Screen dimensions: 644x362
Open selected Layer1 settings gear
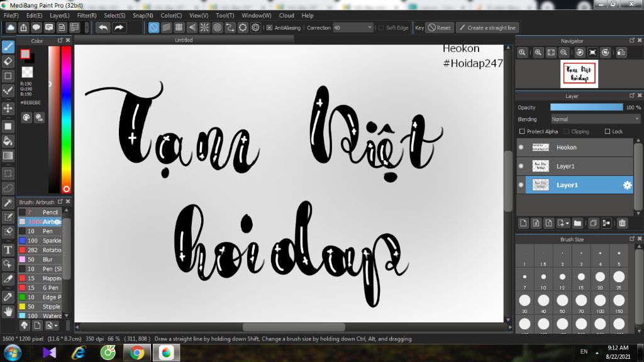627,185
